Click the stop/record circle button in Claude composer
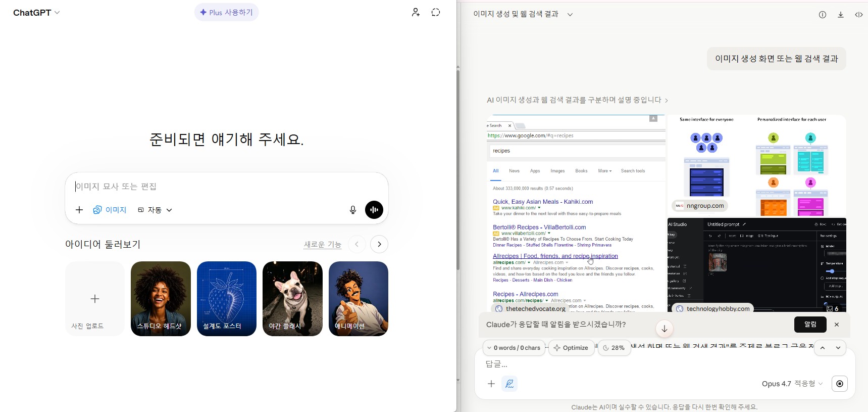 [840, 384]
